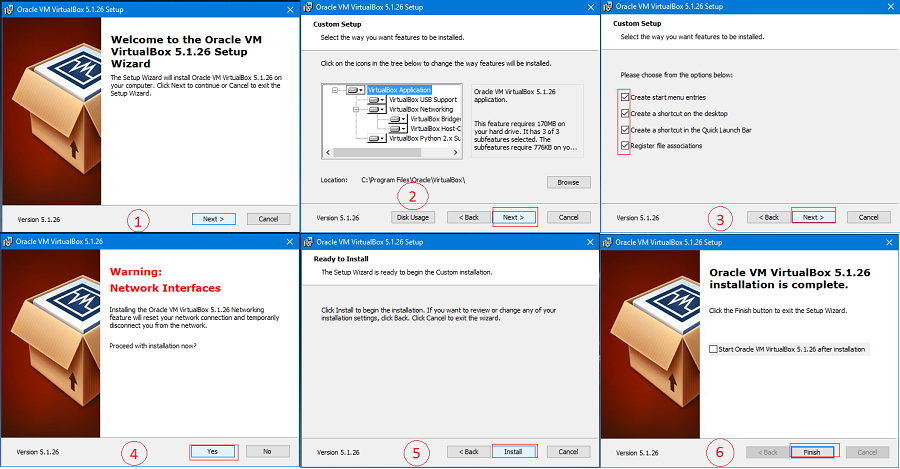
Task: Click title bar icon of feature tree Custom Setup window
Action: tap(308, 7)
